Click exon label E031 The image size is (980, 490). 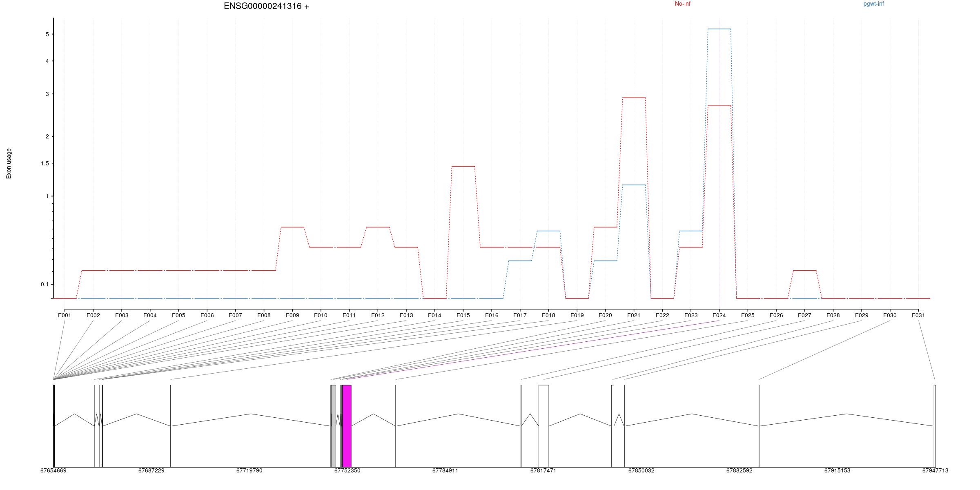coord(918,315)
